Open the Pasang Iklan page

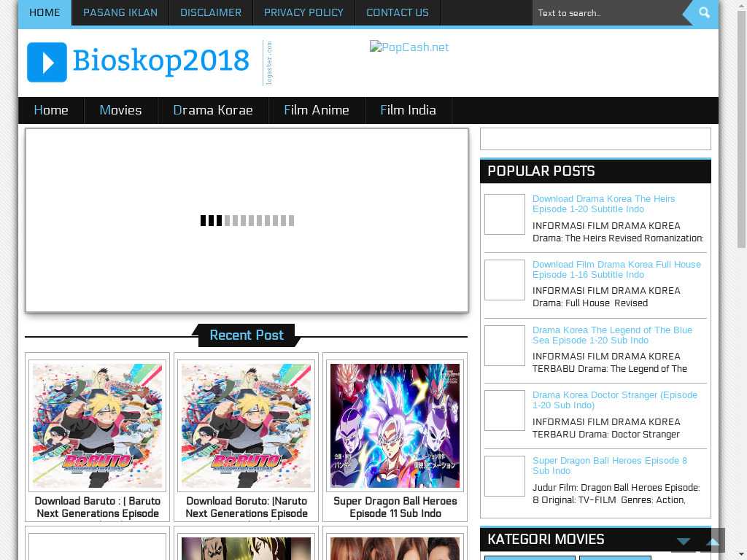[120, 13]
